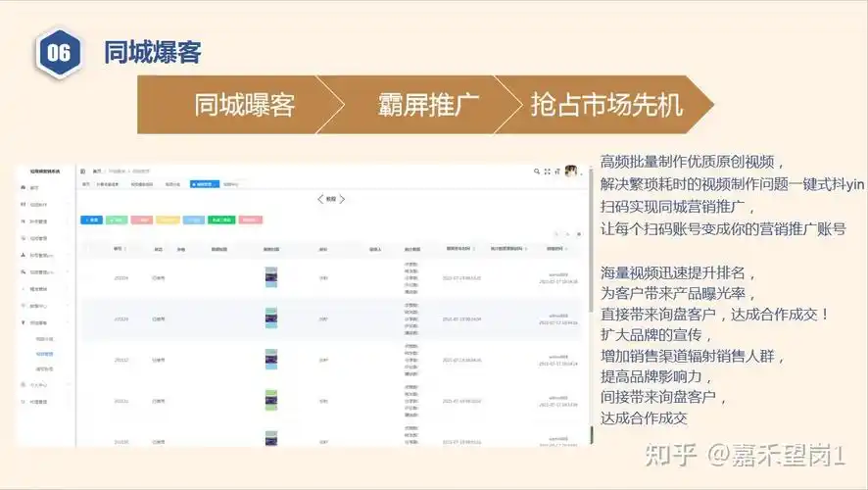
Task: Open the user avatar menu
Action: coord(571,171)
